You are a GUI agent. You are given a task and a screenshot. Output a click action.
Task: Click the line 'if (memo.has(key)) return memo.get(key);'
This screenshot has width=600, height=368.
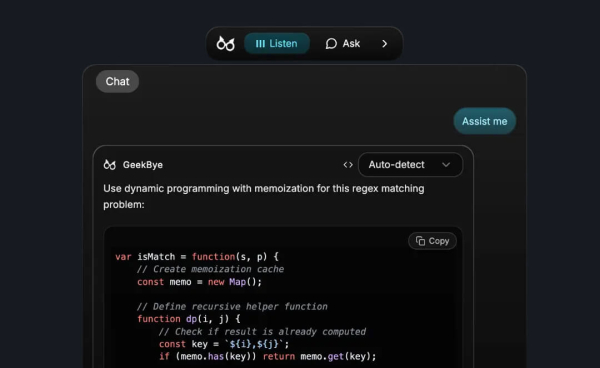point(267,357)
